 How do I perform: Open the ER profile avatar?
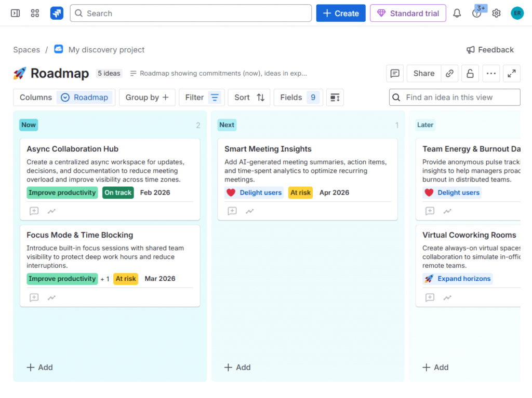517,13
